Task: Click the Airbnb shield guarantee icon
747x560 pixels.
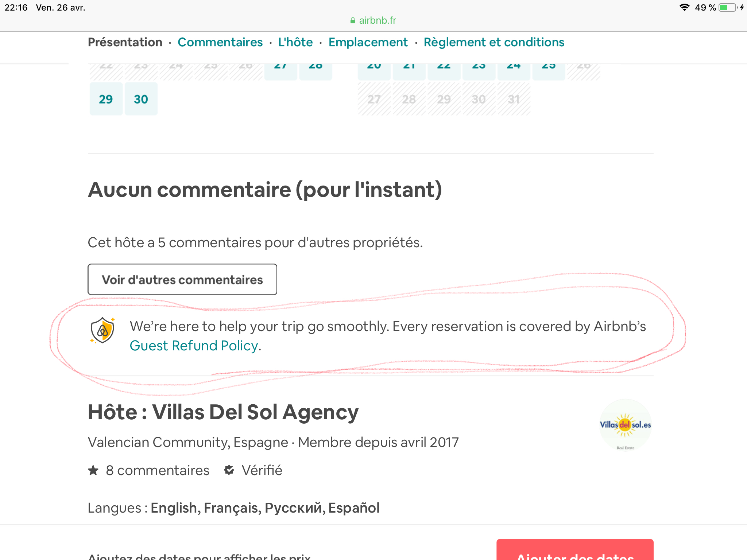Action: click(x=102, y=330)
